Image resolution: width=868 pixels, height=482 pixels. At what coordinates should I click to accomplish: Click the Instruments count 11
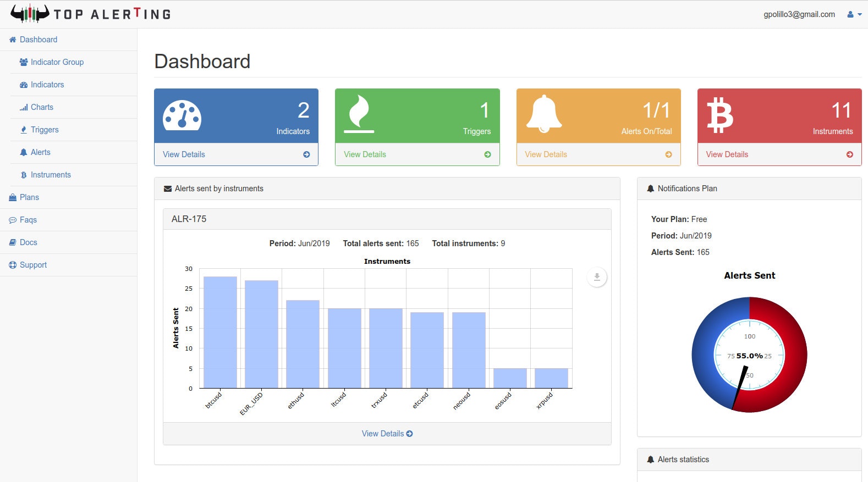click(x=841, y=110)
